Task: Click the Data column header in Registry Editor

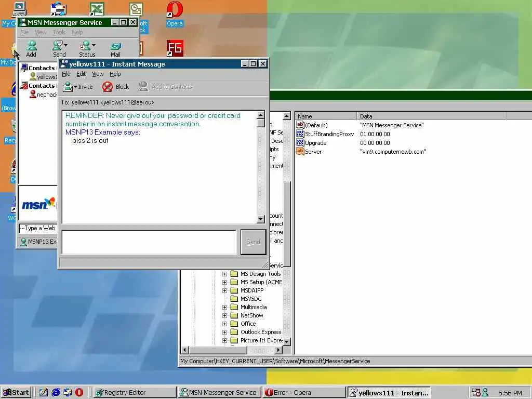Action: click(x=432, y=116)
